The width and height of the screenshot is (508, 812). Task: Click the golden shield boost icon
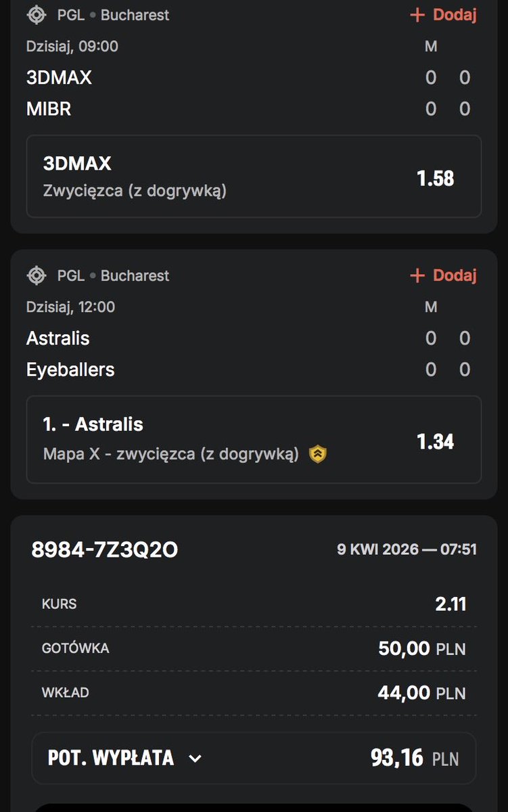(318, 454)
